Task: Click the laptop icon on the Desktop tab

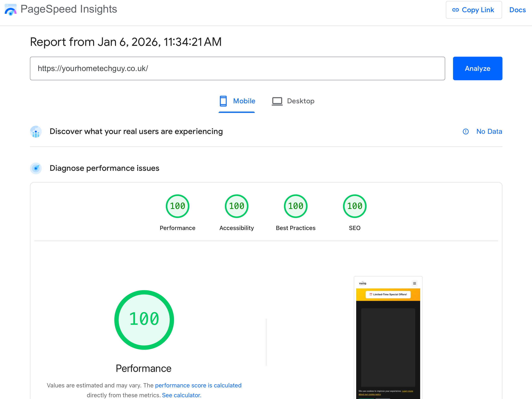Action: pos(277,101)
